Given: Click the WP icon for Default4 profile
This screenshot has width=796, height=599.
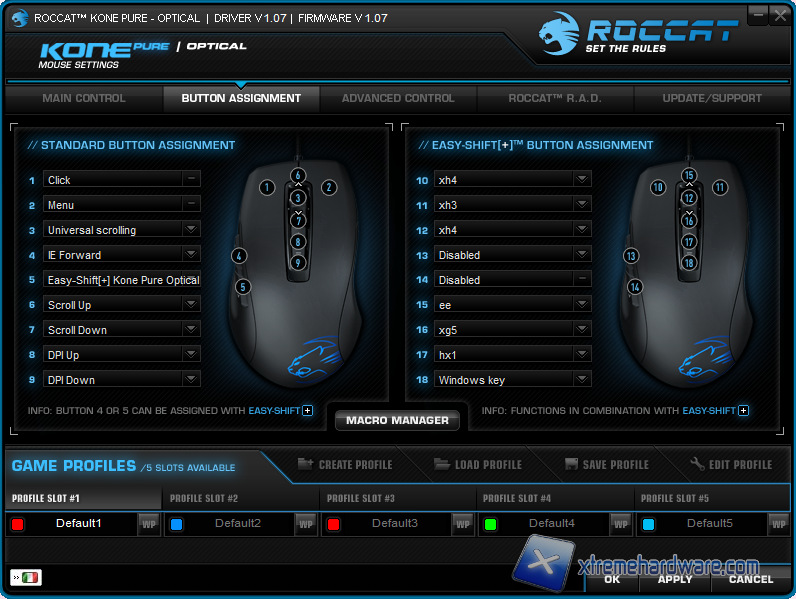Looking at the screenshot, I should tap(620, 523).
